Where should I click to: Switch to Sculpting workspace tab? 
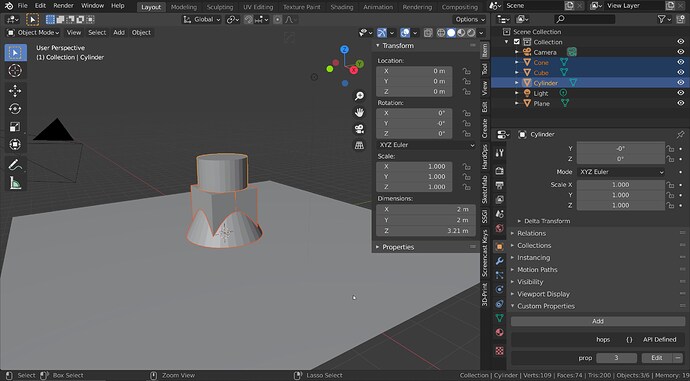220,7
